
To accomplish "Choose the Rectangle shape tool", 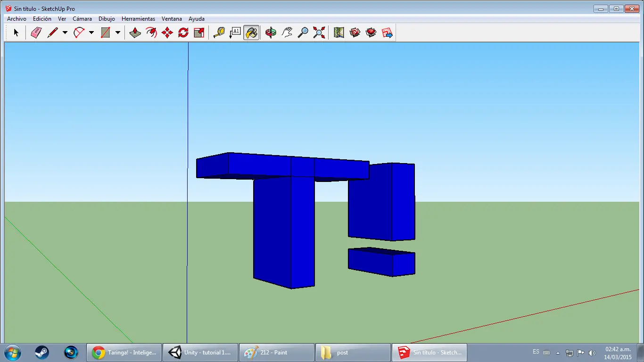I will pyautogui.click(x=105, y=33).
